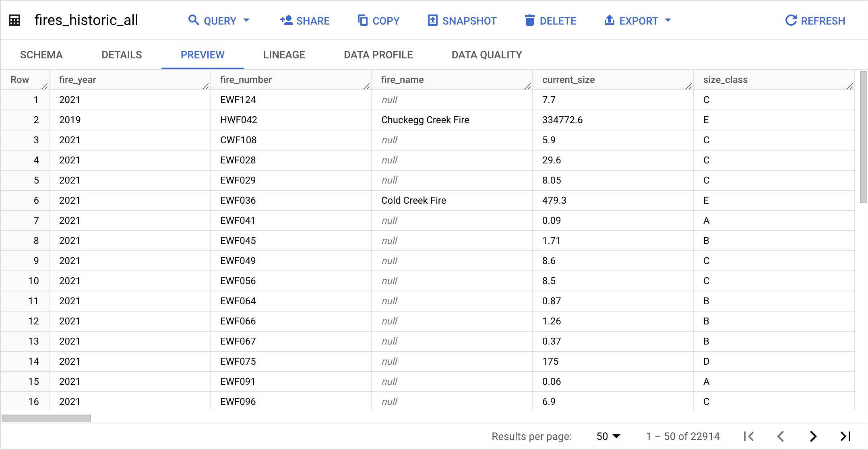Screen dimensions: 868x450
Task: Click the horizontal scrollbar thumb below the table
Action: (46, 418)
